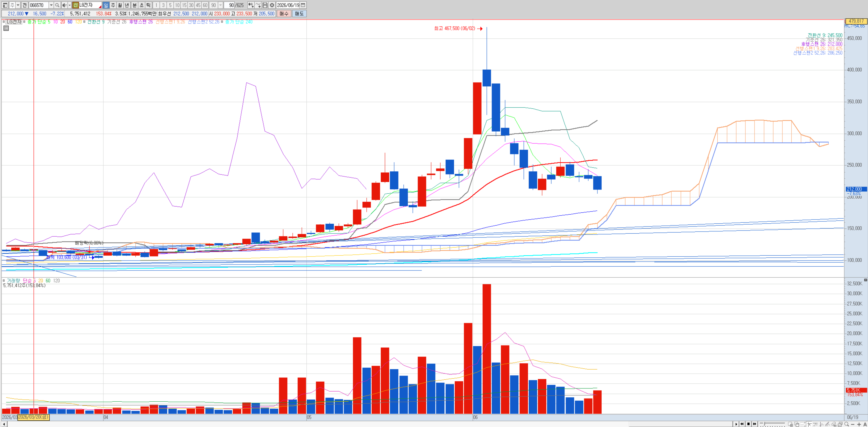Click the panel layout icon at toolbar start
The height and width of the screenshot is (427, 868).
tap(5, 5)
